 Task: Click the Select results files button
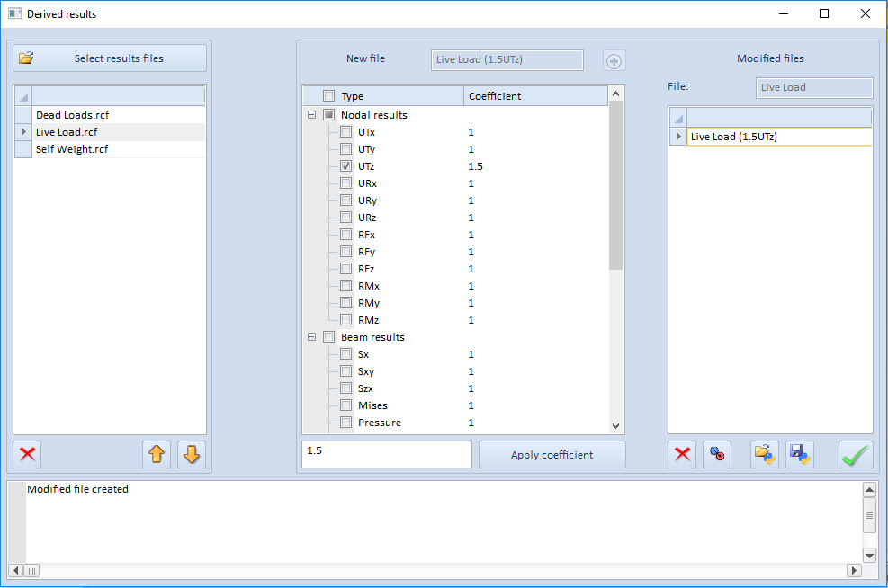point(110,58)
